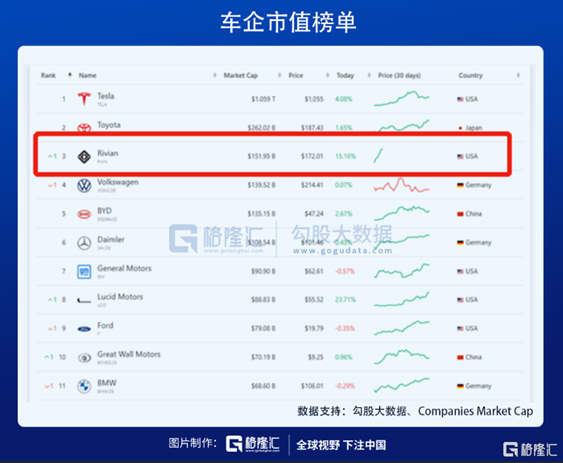Click the Japan flag in Toyota row
The image size is (563, 463).
coord(460,128)
